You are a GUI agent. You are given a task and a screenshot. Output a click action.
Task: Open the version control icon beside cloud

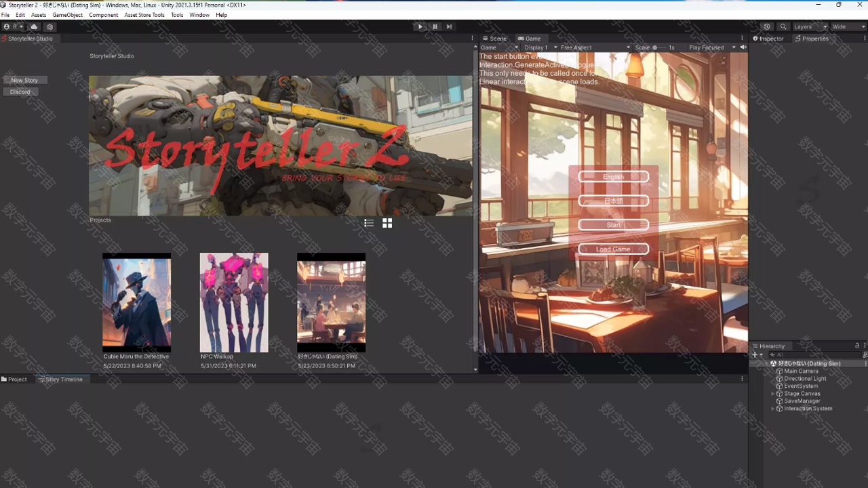(50, 26)
